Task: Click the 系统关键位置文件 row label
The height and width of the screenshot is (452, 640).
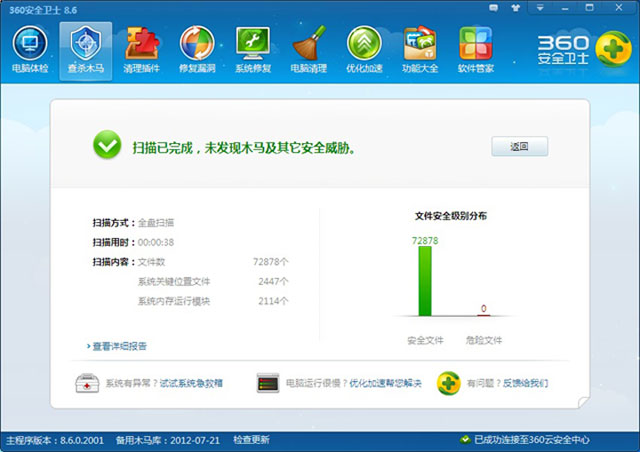Action: click(174, 281)
